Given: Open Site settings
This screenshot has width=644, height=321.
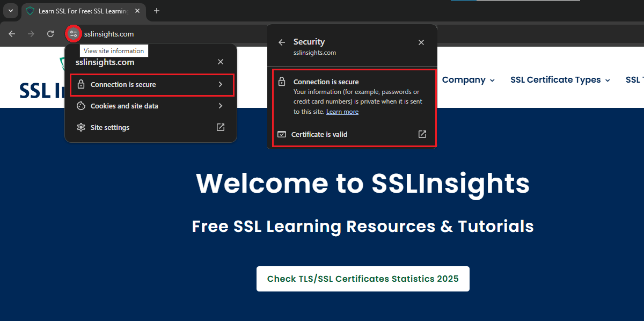Looking at the screenshot, I should click(x=151, y=128).
